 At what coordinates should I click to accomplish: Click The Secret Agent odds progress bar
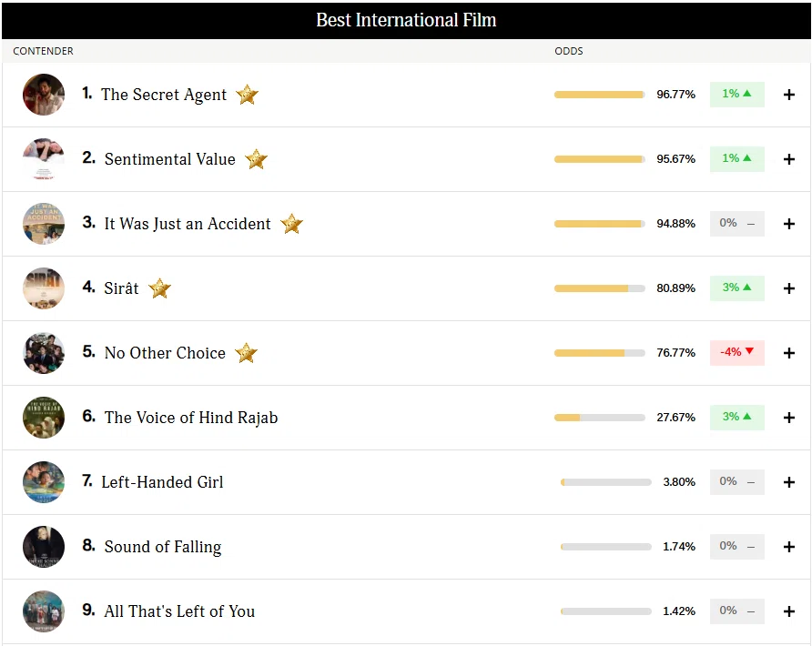coord(600,95)
